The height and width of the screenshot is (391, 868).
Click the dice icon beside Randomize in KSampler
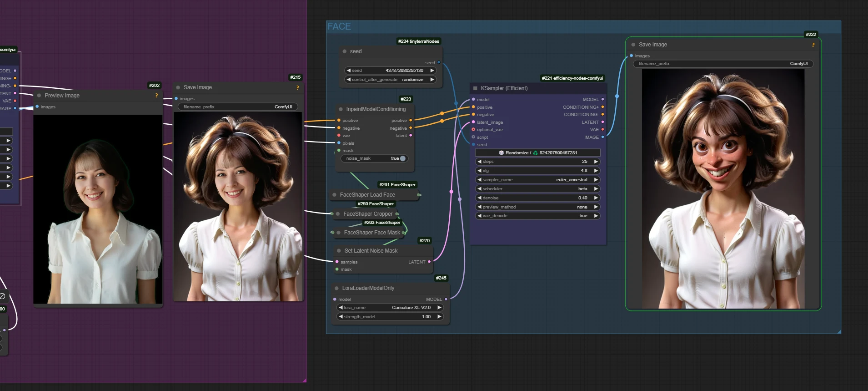pyautogui.click(x=501, y=153)
